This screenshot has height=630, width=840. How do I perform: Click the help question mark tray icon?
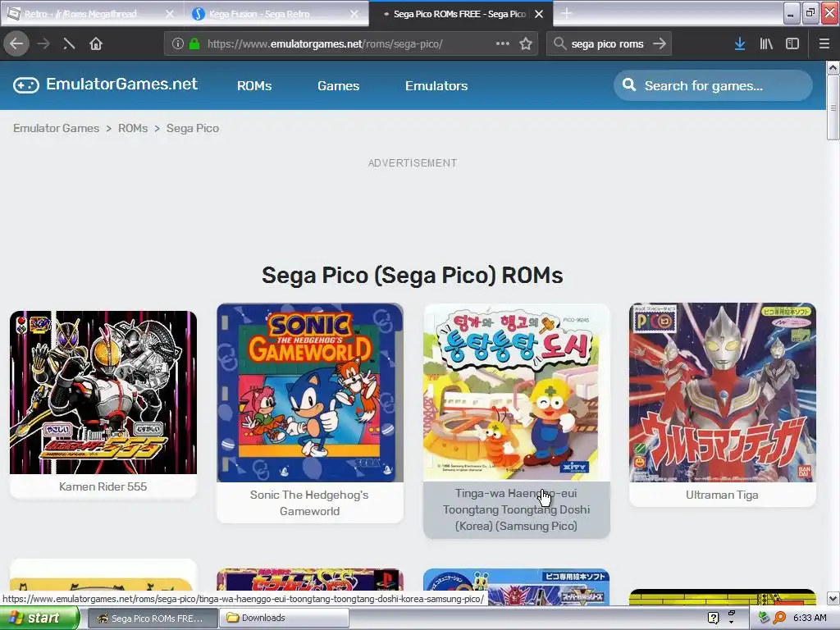click(x=713, y=619)
